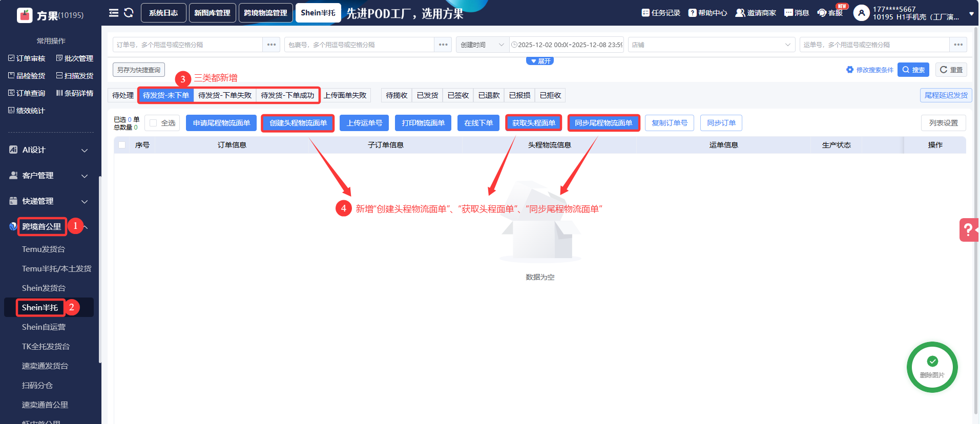
Task: Click the 运单号 search input field
Action: click(874, 45)
